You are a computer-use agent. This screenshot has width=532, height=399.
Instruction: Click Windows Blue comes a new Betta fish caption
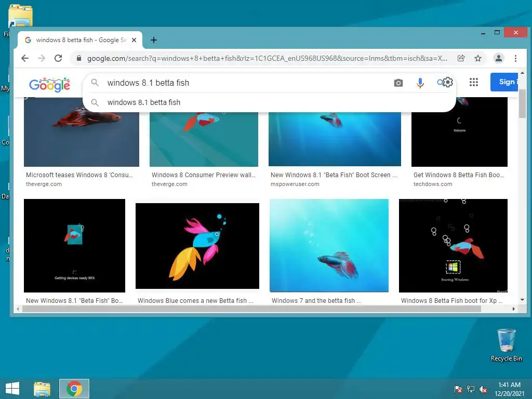point(195,301)
